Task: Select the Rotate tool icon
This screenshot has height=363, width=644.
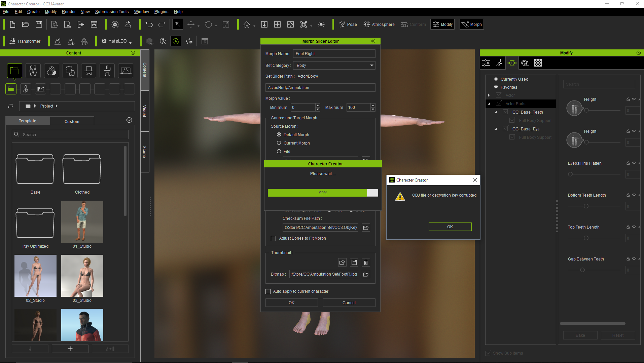Action: (x=209, y=25)
